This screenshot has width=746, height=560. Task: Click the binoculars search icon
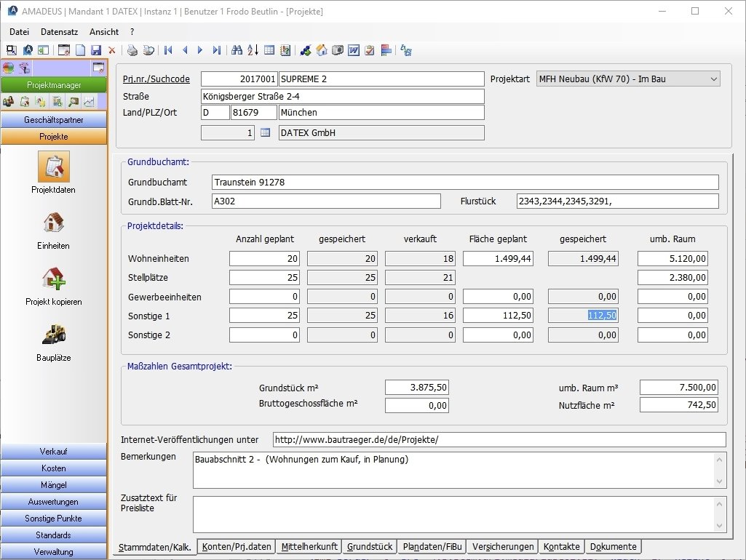click(237, 50)
